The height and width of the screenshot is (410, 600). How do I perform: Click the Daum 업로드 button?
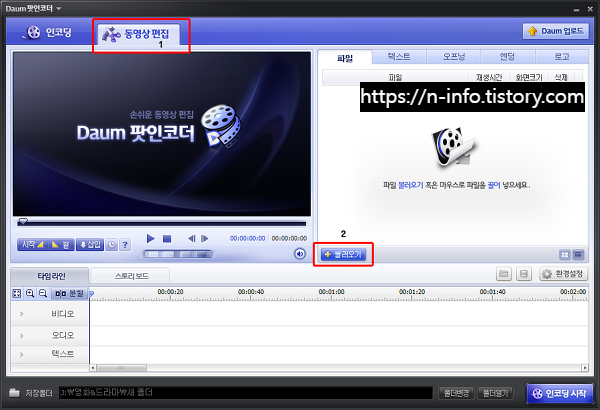click(556, 31)
